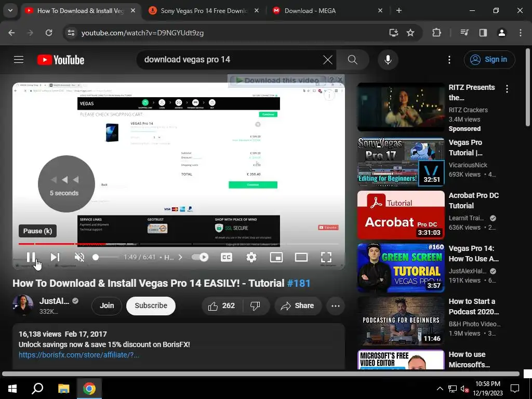Close the MEGA download tab
Screen dimensions: 532x399
coord(380,11)
